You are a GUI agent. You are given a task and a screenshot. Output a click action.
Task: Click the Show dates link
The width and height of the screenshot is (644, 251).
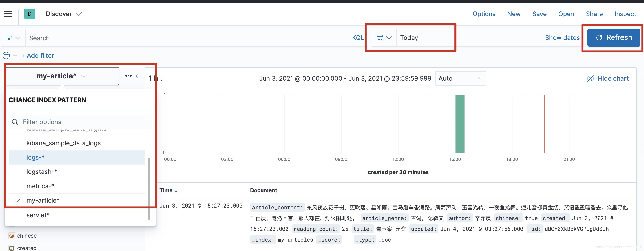coord(562,38)
